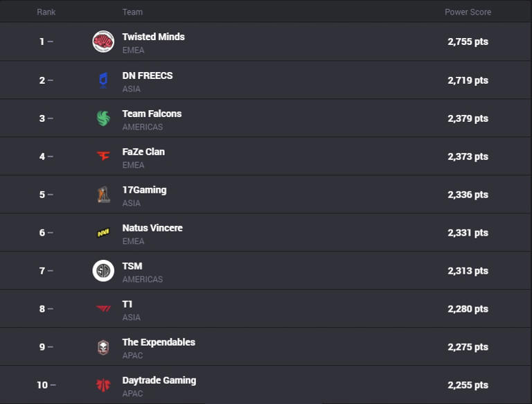Image resolution: width=532 pixels, height=404 pixels.
Task: Sort by the Rank column header
Action: 46,12
